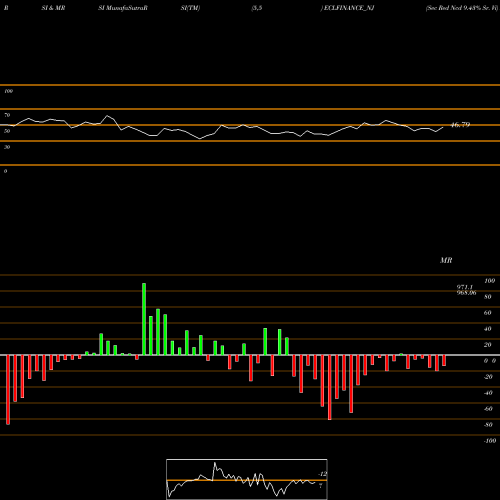The height and width of the screenshot is (500, 500).
Task: Click the -12 label in mini chart
Action: click(x=322, y=474)
